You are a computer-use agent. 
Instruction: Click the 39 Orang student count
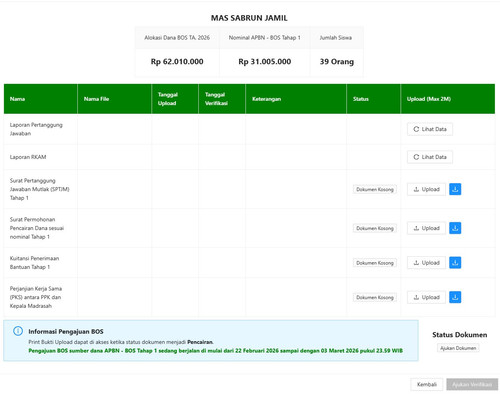[337, 62]
